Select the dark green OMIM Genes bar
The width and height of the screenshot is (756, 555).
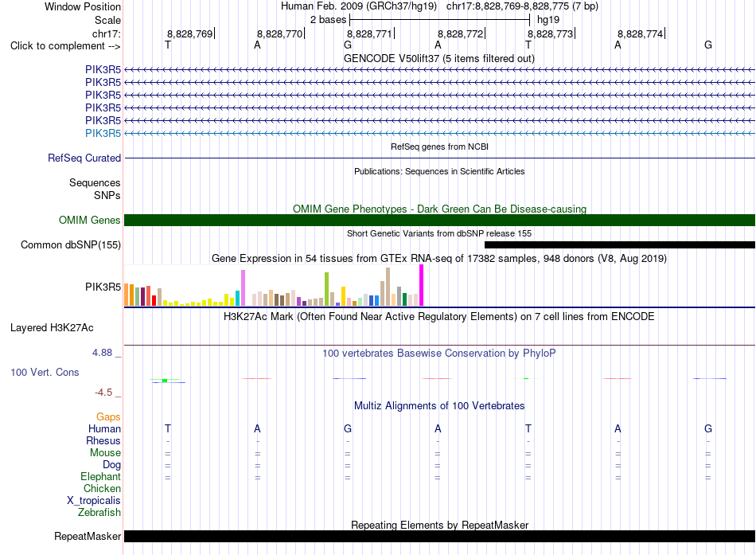point(439,220)
